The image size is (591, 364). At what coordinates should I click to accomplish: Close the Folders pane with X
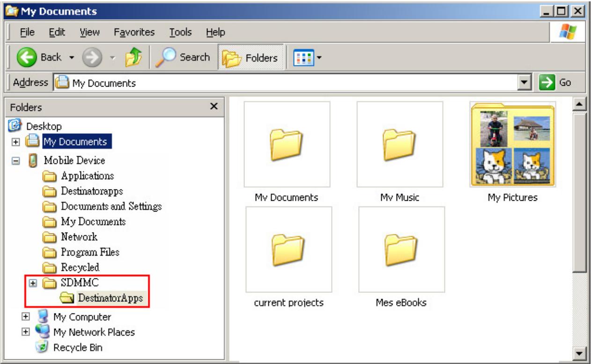[x=214, y=106]
